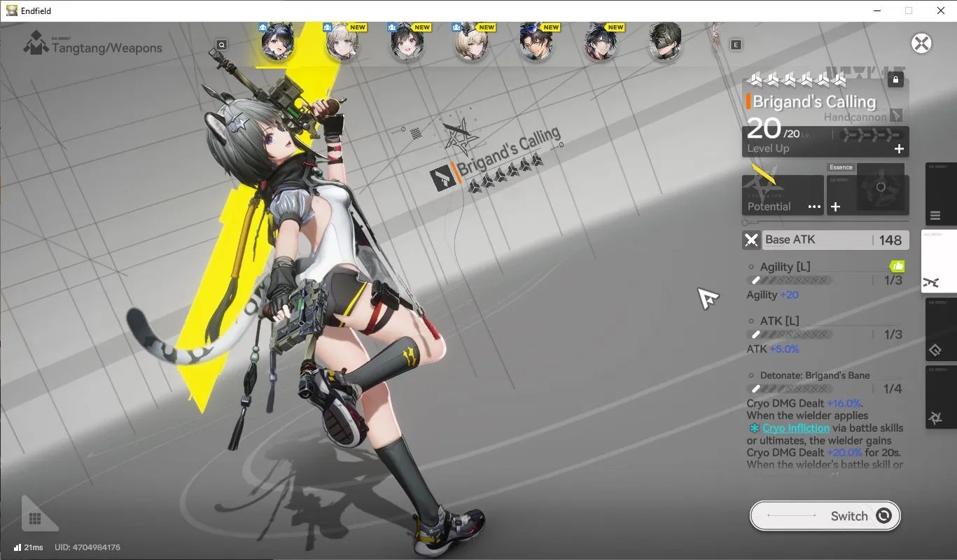Click the Base ATK crossed-swords icon
This screenshot has width=957, height=560.
[751, 240]
